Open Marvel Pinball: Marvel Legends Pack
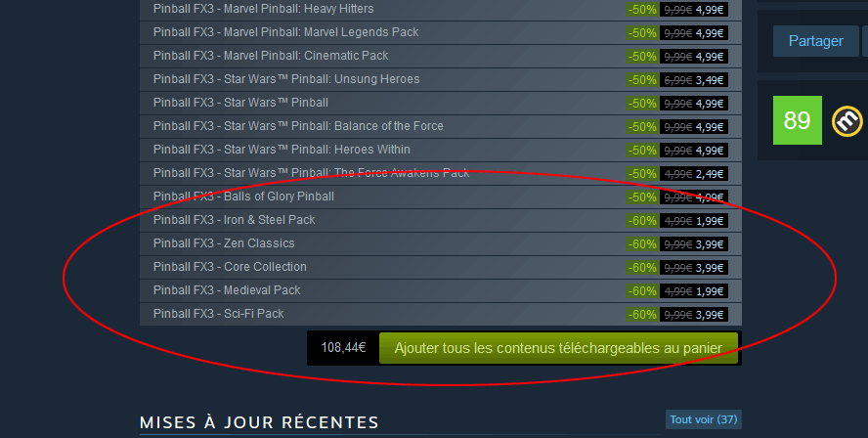868x438 pixels. pos(441,32)
